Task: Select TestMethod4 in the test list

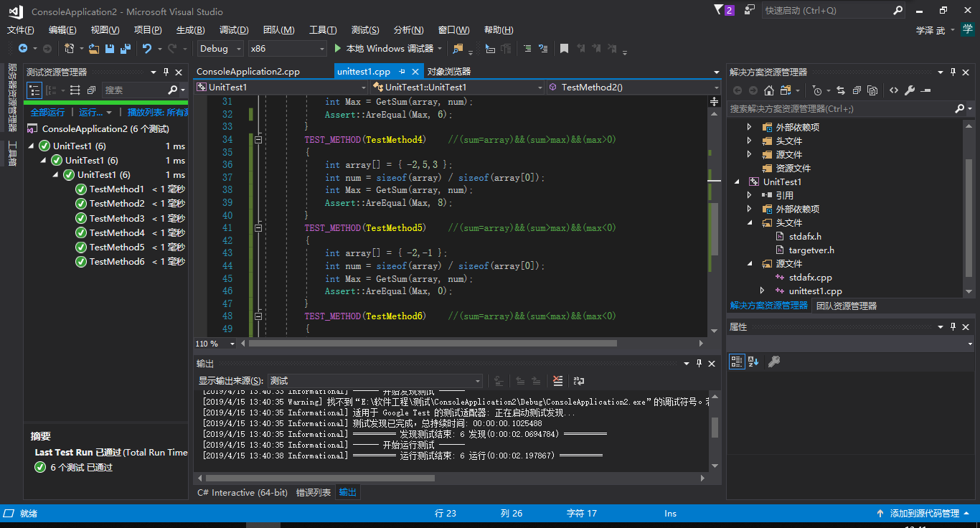Action: [x=117, y=232]
